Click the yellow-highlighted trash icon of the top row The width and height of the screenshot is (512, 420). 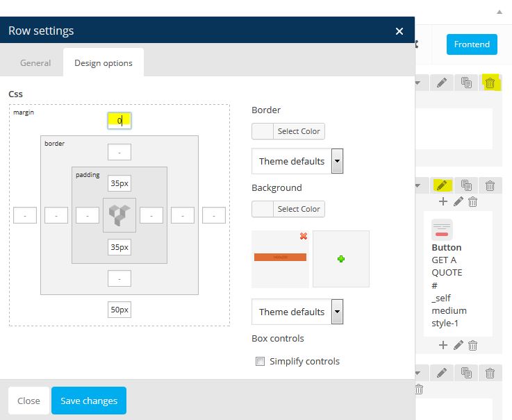tap(490, 83)
